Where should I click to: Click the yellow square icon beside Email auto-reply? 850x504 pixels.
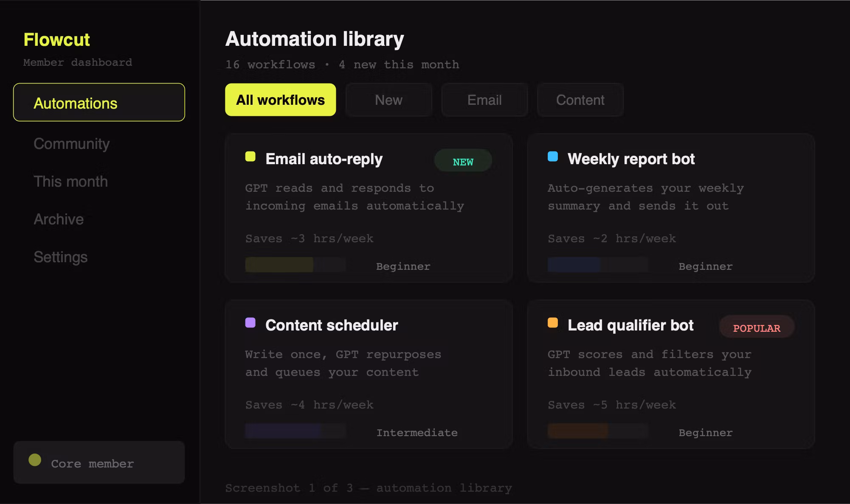click(x=250, y=157)
